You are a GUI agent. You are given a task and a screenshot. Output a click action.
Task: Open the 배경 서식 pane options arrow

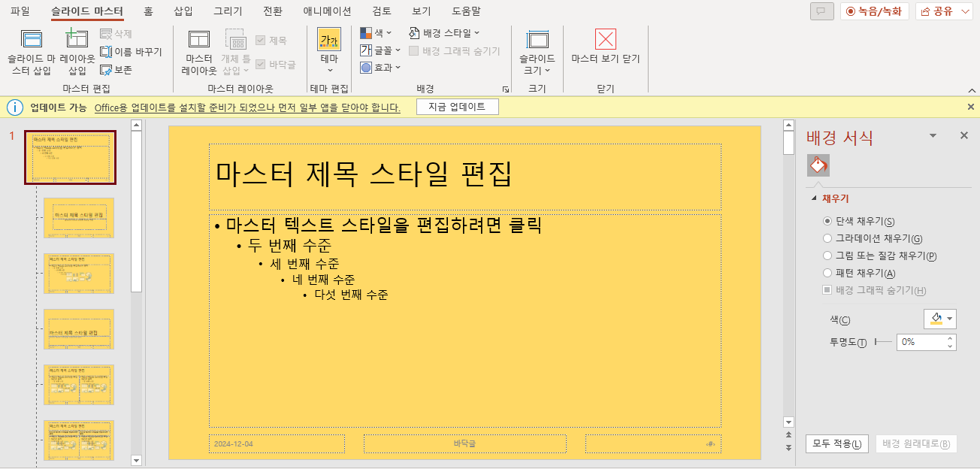(933, 135)
